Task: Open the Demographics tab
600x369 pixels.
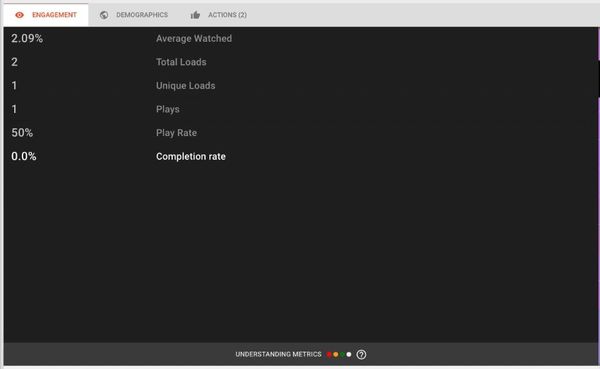Action: coord(134,15)
